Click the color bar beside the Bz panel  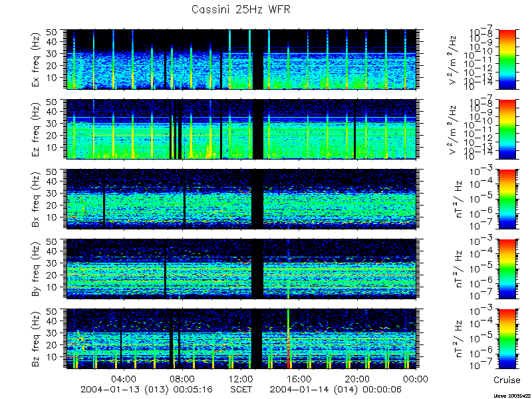pos(507,339)
